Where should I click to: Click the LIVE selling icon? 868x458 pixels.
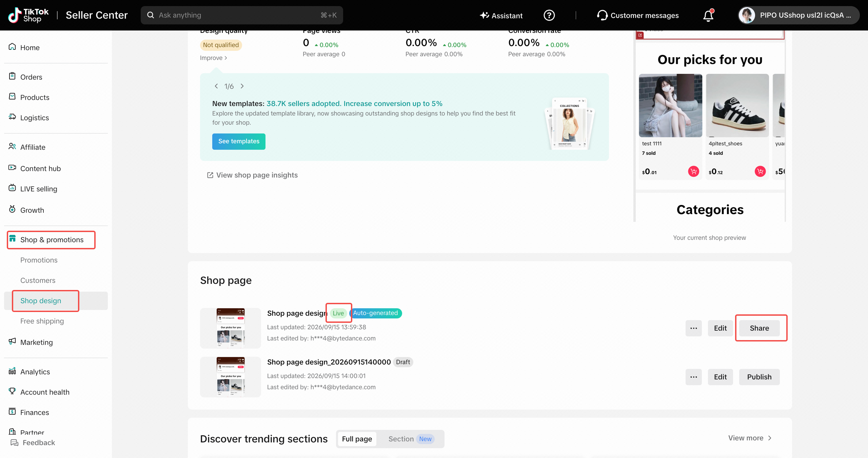12,188
